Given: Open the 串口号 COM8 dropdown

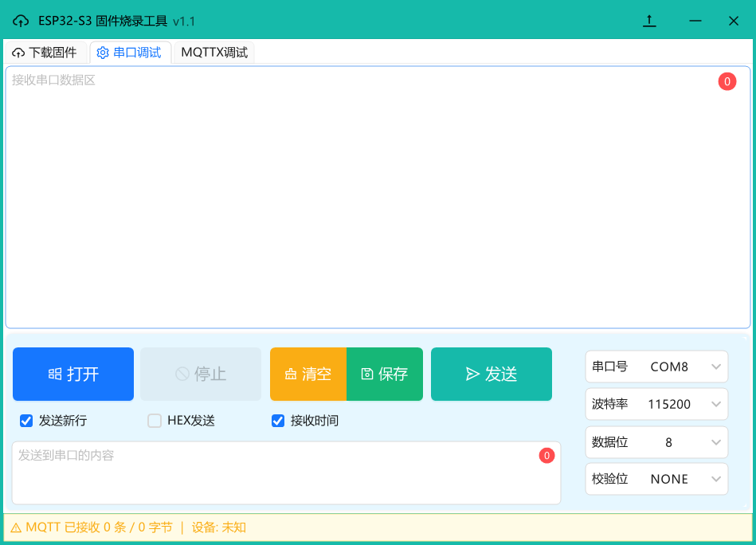Looking at the screenshot, I should click(656, 367).
